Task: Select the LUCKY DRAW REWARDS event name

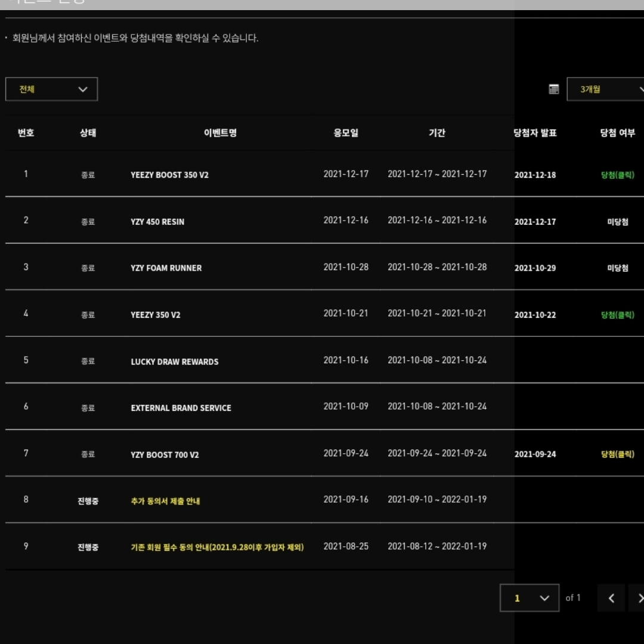Action: tap(175, 362)
